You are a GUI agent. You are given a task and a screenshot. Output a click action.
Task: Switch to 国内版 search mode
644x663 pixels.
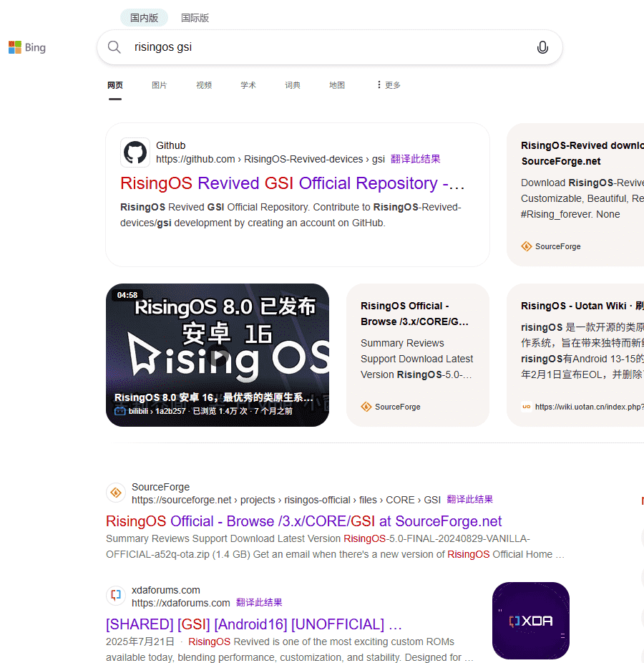coord(144,18)
